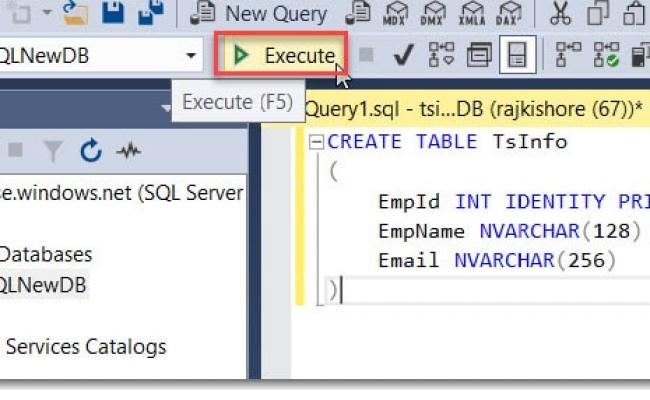Click the EmpId column text
Image resolution: width=650 pixels, height=400 pixels.
tap(409, 202)
